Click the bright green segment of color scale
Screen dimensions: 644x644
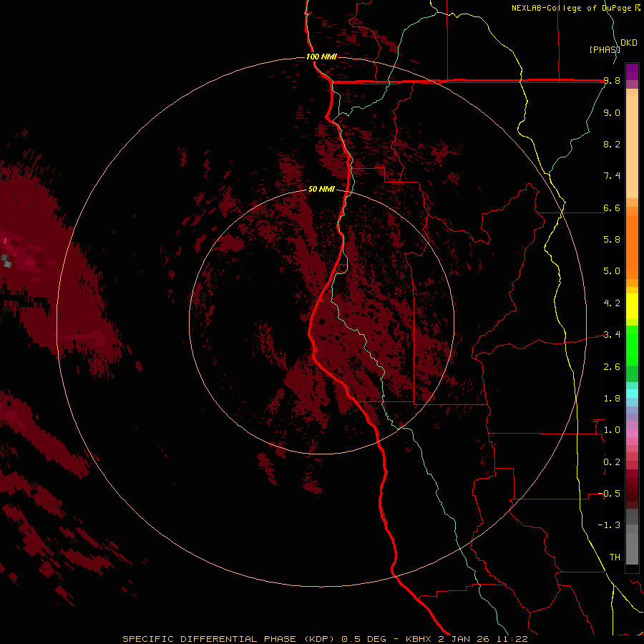coord(632,345)
